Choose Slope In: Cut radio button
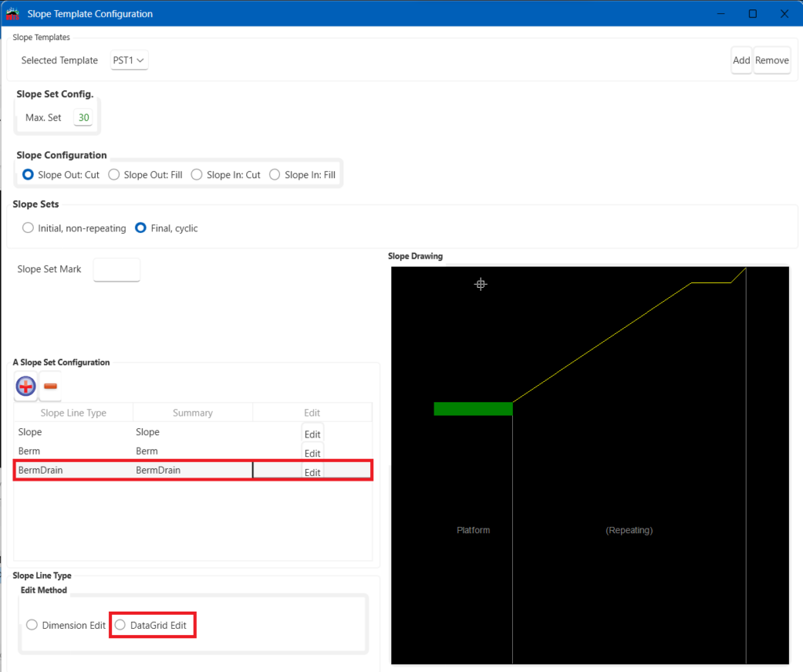The width and height of the screenshot is (803, 672). point(197,175)
